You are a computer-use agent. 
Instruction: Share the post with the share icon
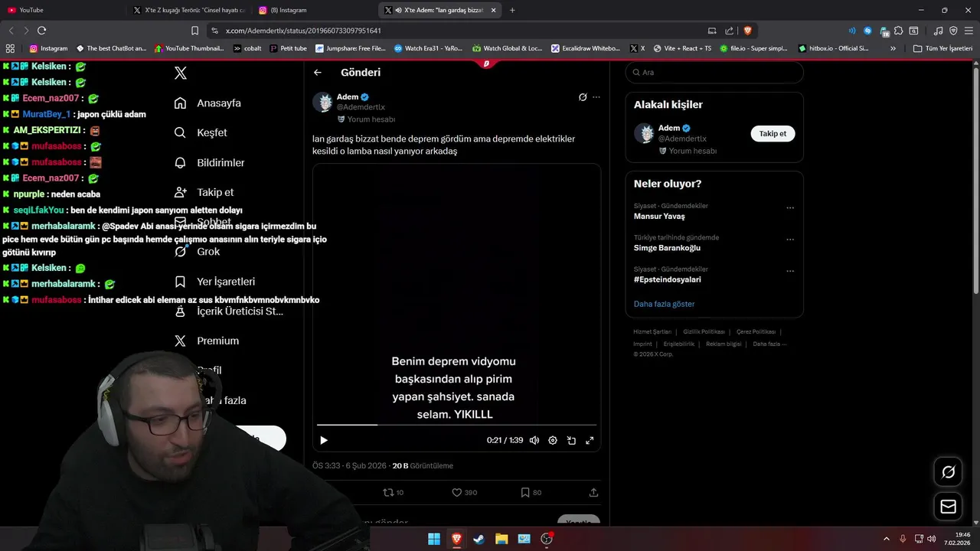coord(593,492)
